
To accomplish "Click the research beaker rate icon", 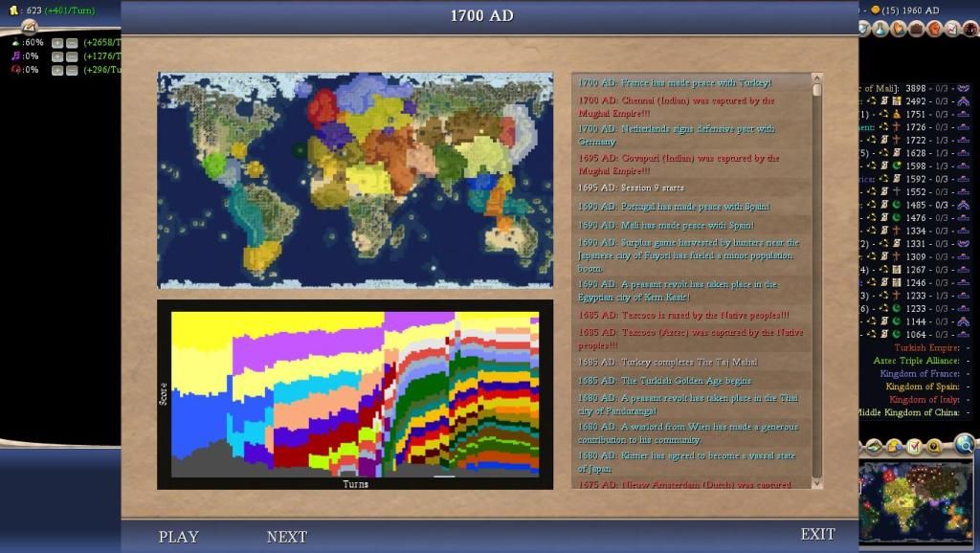I will pyautogui.click(x=16, y=42).
